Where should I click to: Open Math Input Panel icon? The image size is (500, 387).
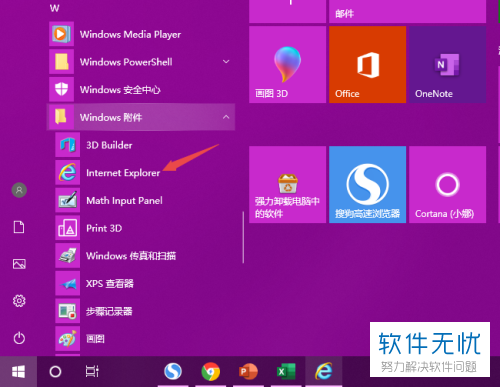coord(68,200)
